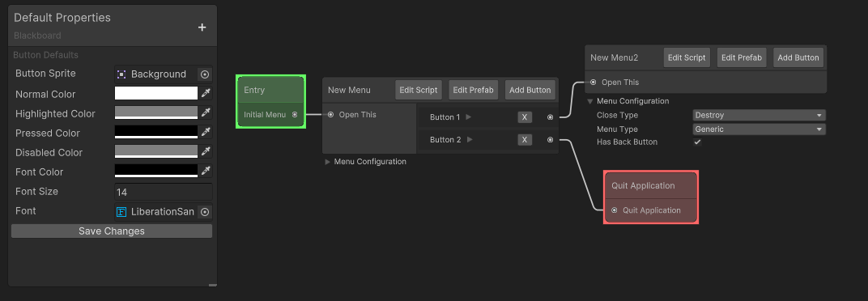Open the Close Type dropdown
This screenshot has height=301, width=868.
point(759,115)
